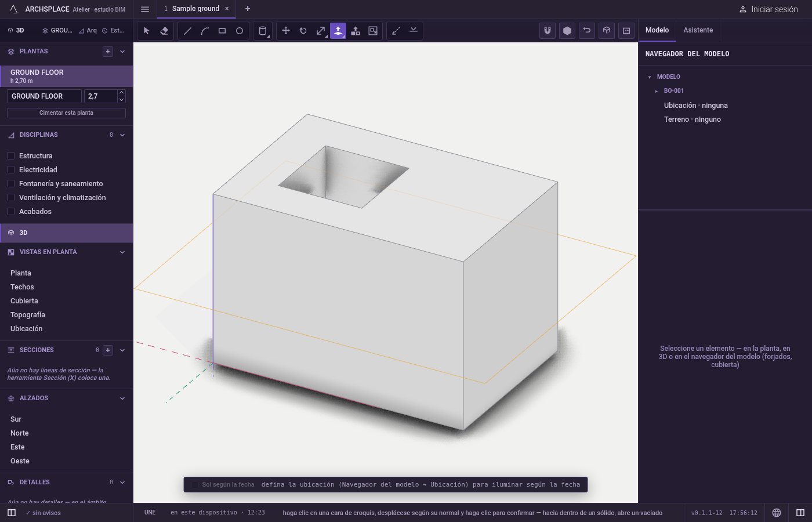Viewport: 812px width, 522px height.
Task: Select the push/pull extrude tool
Action: [x=338, y=31]
